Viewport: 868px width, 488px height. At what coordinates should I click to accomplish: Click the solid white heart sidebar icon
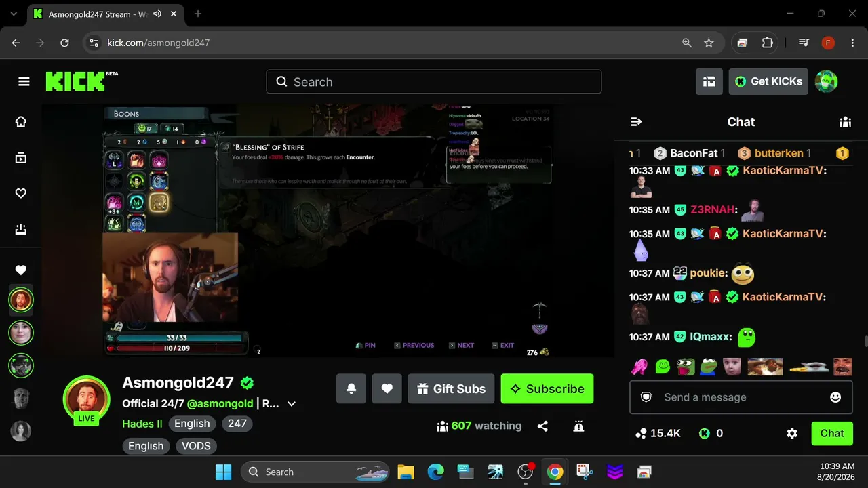21,270
